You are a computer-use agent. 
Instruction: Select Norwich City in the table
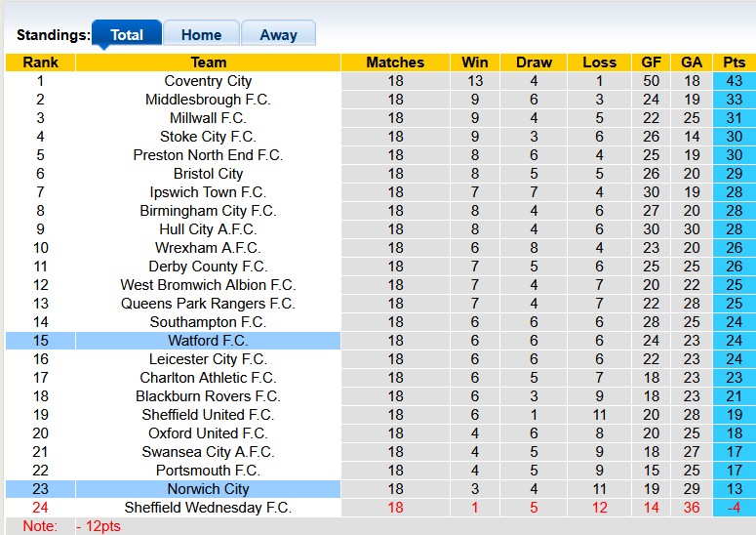tap(208, 489)
